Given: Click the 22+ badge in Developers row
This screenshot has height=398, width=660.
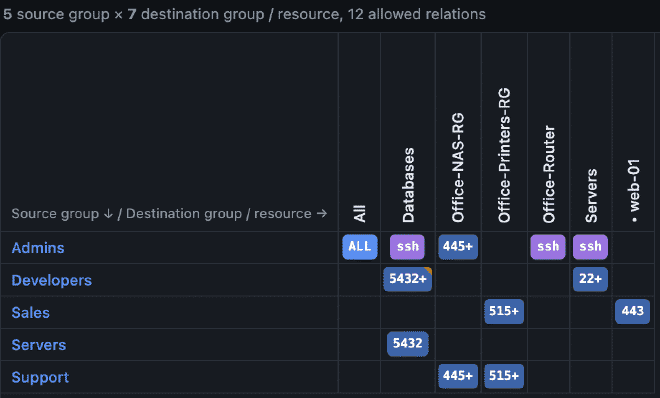Looking at the screenshot, I should click(x=590, y=279).
